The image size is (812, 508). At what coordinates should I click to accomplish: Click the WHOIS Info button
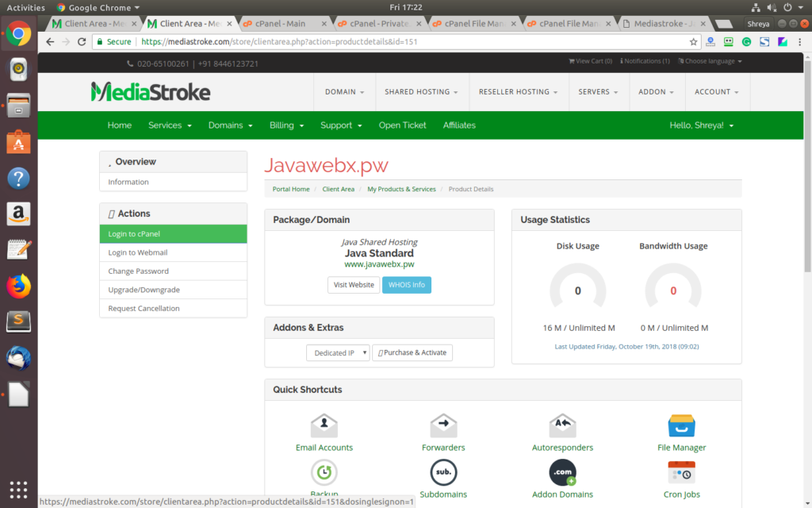tap(406, 285)
